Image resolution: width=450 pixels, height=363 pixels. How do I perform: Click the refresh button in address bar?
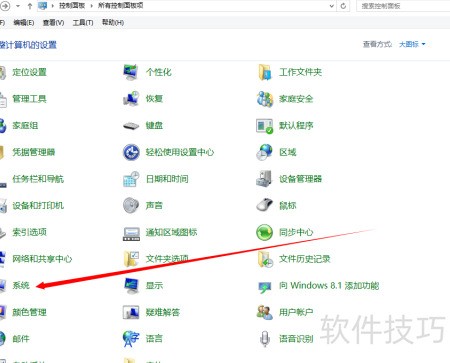coord(343,6)
